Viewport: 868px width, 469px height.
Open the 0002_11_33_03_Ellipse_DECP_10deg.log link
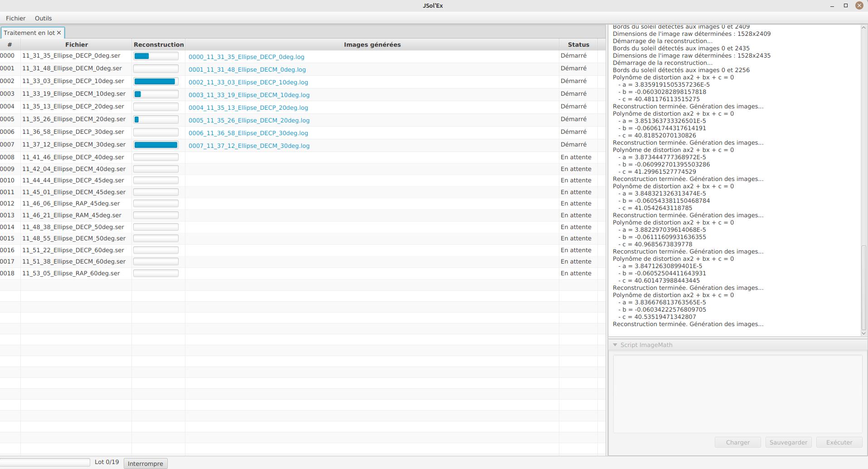[x=248, y=82]
